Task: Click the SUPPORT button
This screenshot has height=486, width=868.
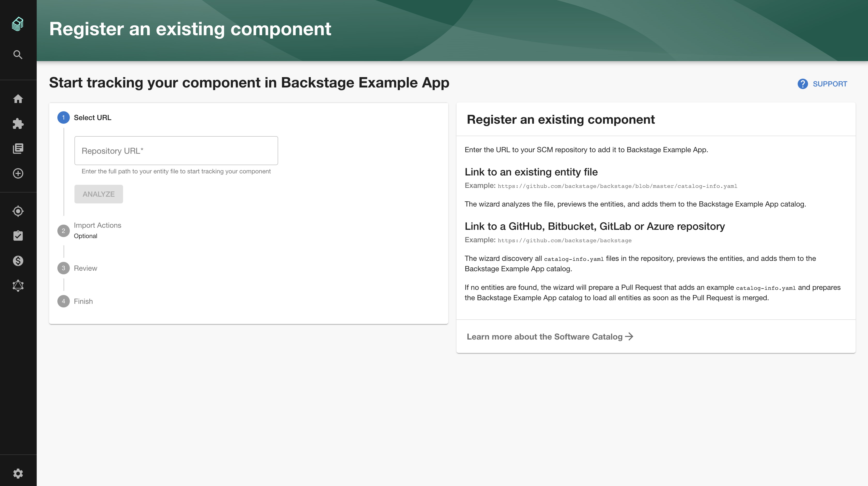Action: [829, 84]
